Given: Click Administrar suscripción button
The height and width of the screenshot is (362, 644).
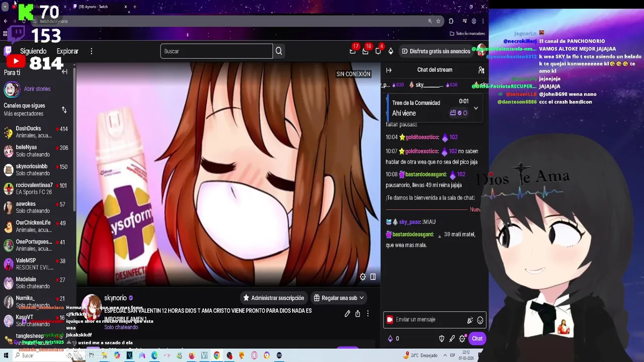Looking at the screenshot, I should (x=273, y=298).
